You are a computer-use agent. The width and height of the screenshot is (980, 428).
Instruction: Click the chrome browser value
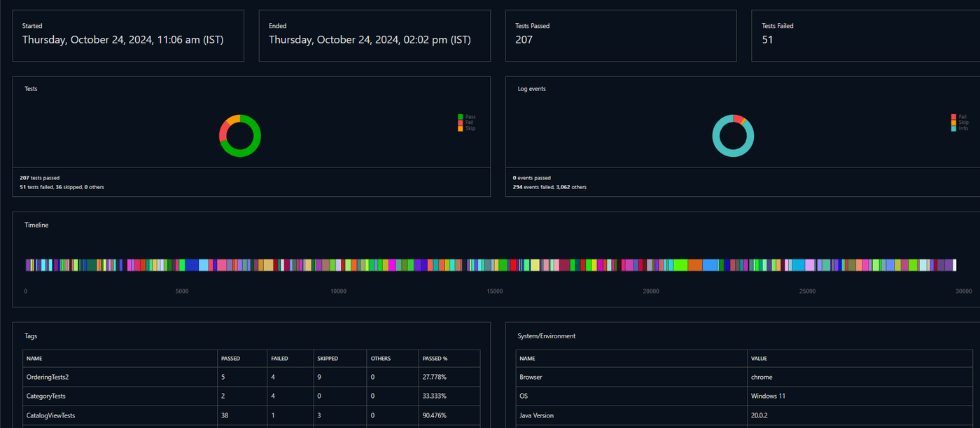coord(762,377)
